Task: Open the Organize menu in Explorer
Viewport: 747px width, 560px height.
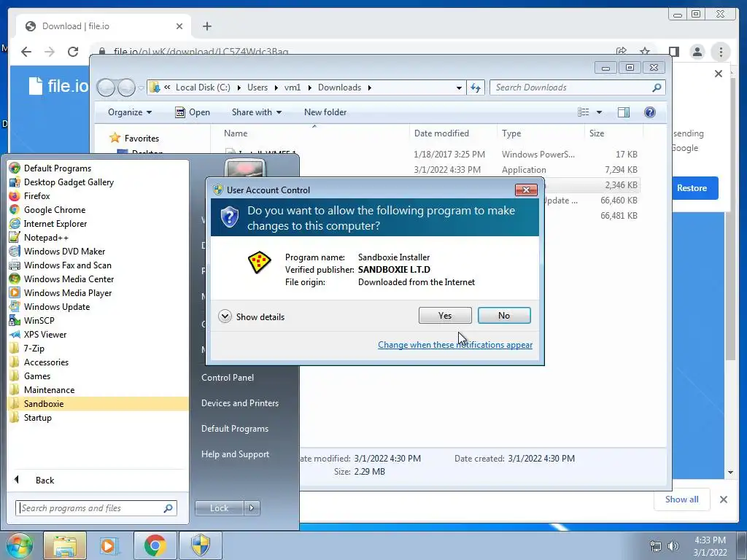Action: tap(130, 112)
